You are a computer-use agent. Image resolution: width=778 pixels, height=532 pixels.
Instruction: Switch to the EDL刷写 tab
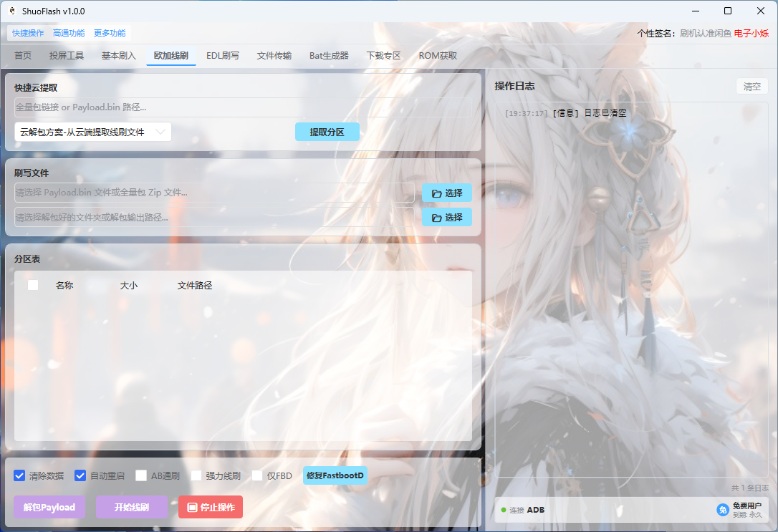pyautogui.click(x=223, y=56)
